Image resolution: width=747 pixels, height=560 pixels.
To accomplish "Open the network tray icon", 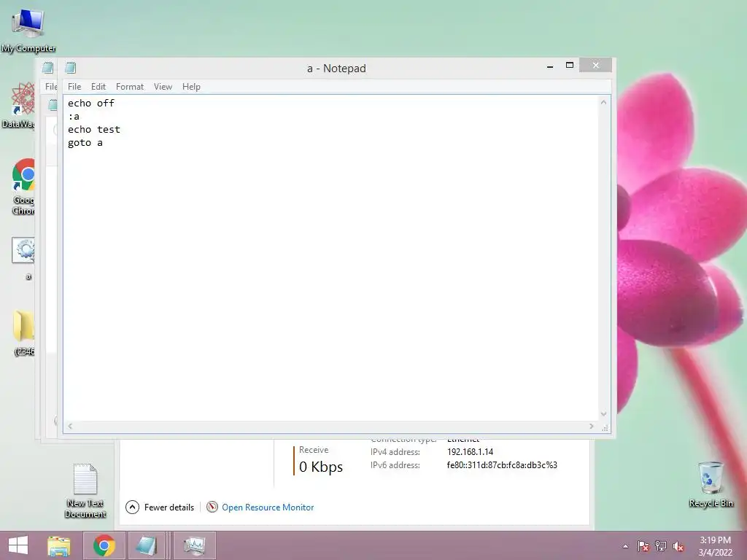I will coord(660,546).
